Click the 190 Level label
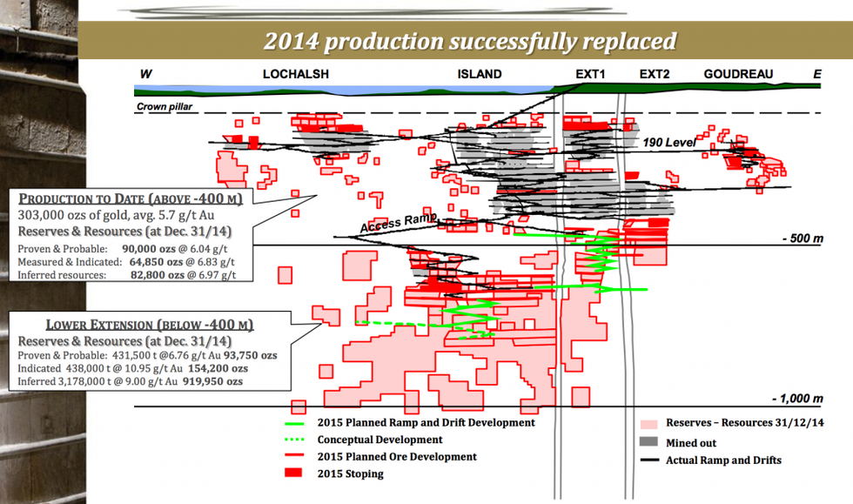853x504 pixels. [666, 142]
